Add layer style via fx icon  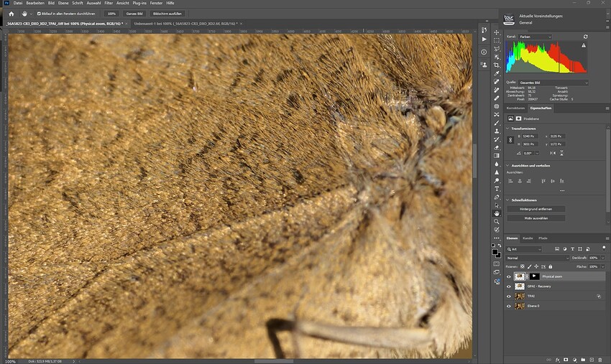[x=558, y=360]
